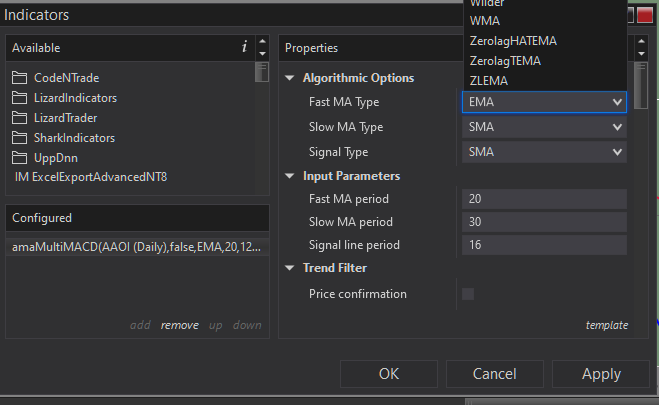Click the Signal line period field
659x405 pixels.
click(544, 245)
